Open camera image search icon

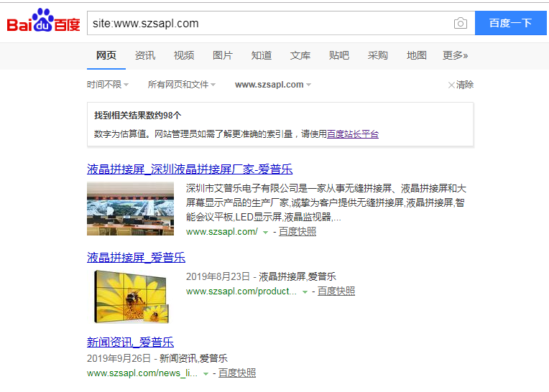[461, 23]
